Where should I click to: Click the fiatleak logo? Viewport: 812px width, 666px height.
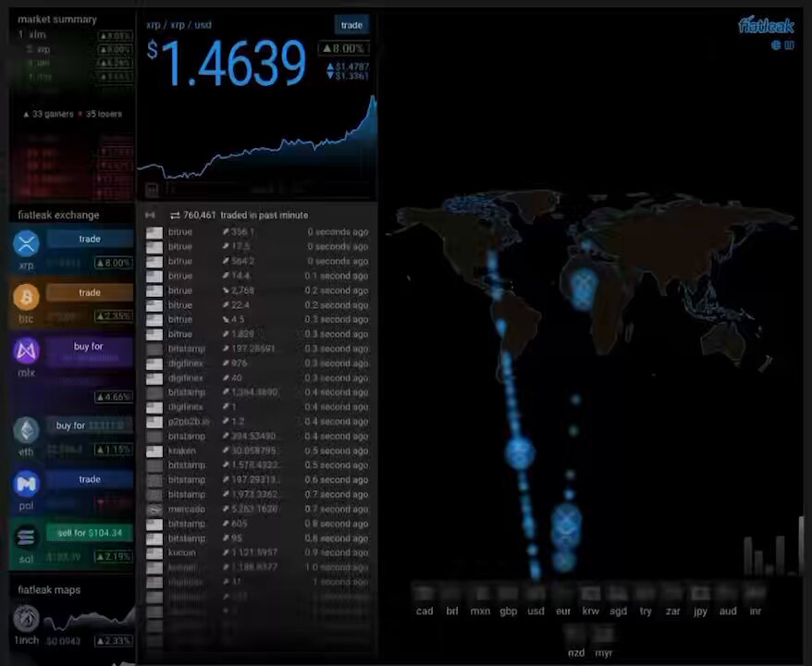[x=766, y=25]
